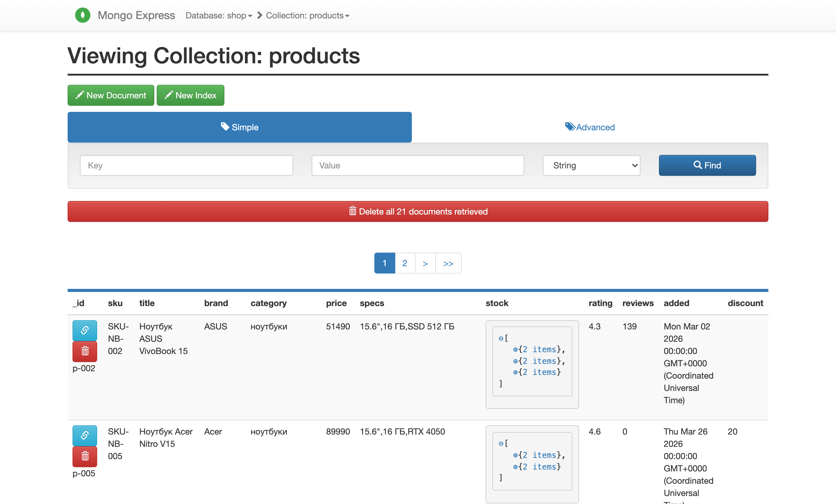Screen dimensions: 836x504
Task: Expand second {2 items} in p-005 stock
Action: click(x=515, y=467)
